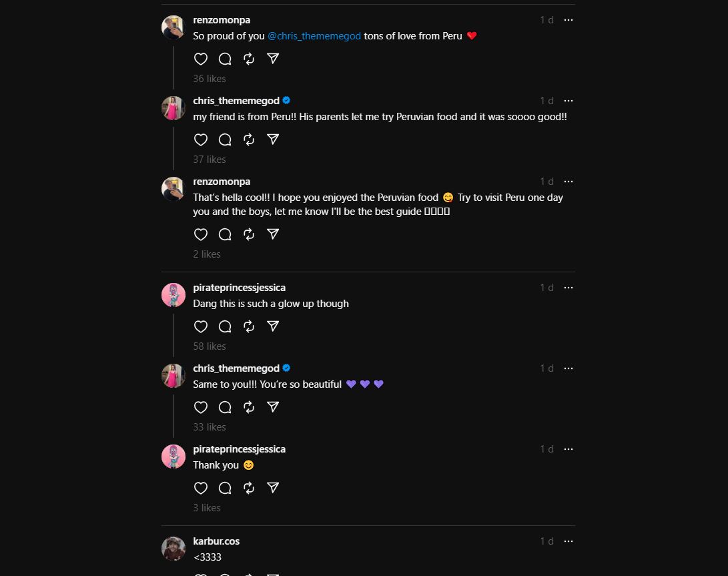The image size is (728, 576).
Task: Open the @chris_thememegod mention link
Action: coord(314,36)
